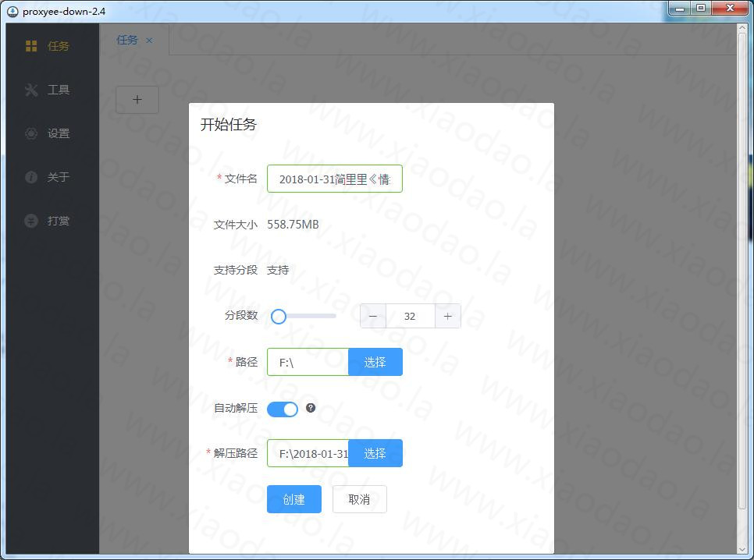Click the help question mark beside 自动解压
This screenshot has height=560, width=754.
(311, 408)
